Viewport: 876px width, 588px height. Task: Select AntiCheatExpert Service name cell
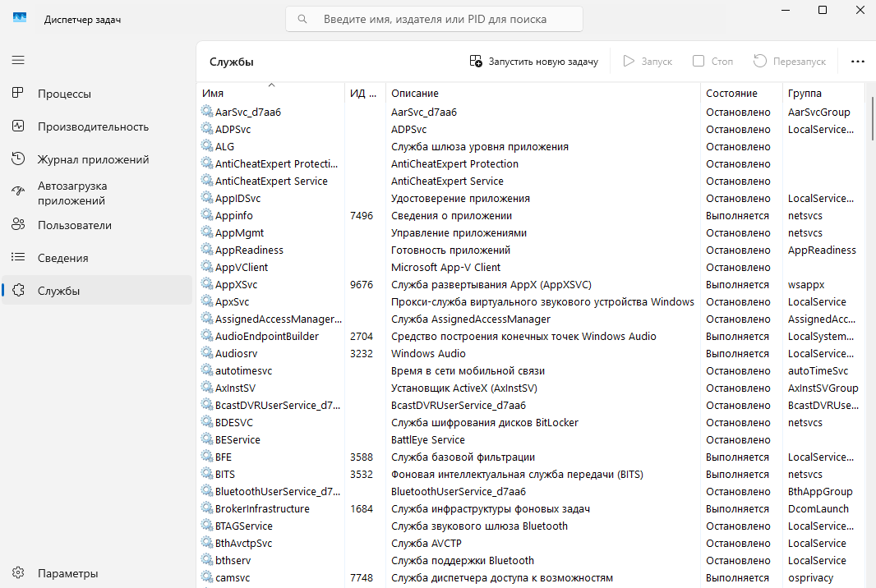pos(271,181)
